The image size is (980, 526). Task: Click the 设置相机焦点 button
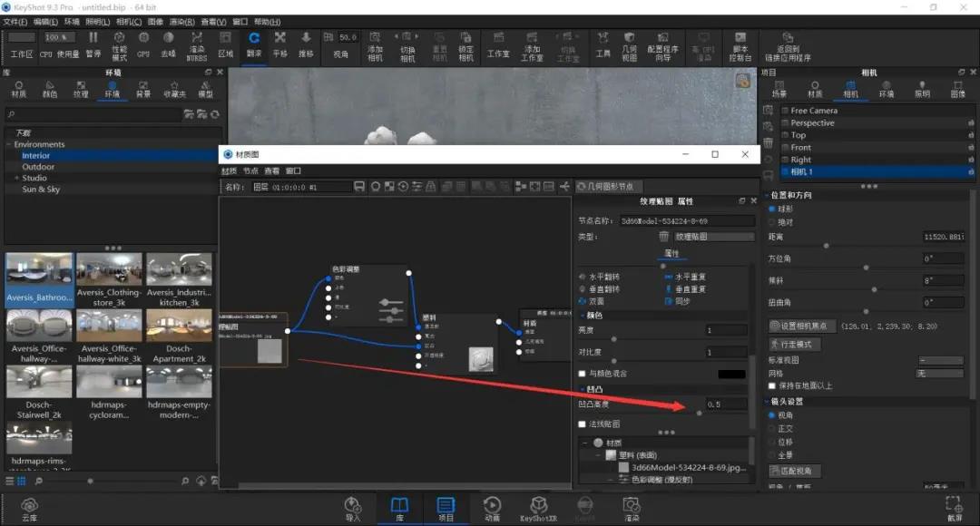[802, 326]
